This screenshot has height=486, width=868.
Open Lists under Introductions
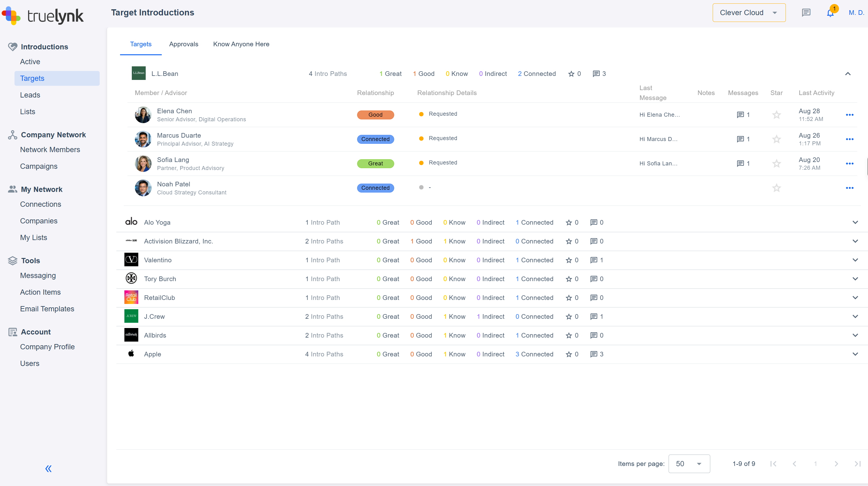28,112
